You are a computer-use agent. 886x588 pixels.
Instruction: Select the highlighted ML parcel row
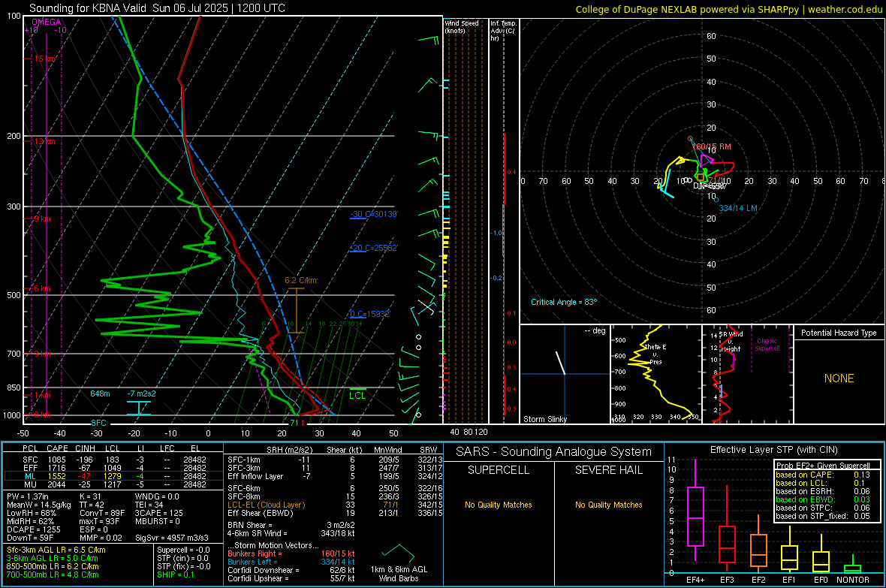tap(113, 476)
